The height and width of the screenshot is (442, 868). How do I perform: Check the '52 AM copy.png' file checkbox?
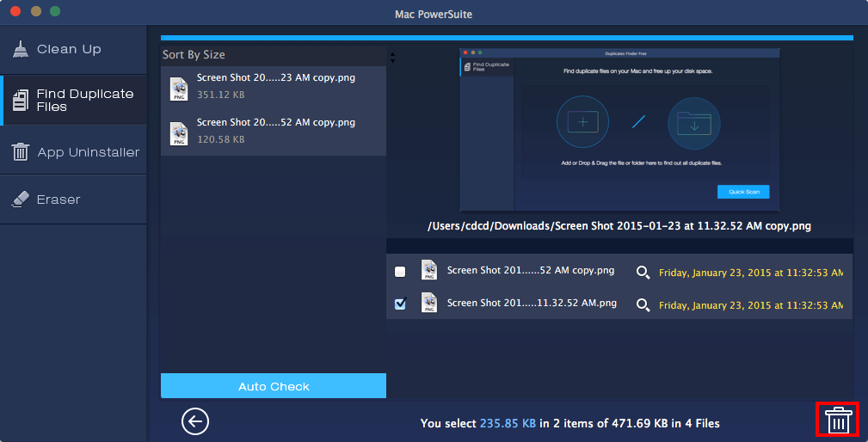[400, 272]
